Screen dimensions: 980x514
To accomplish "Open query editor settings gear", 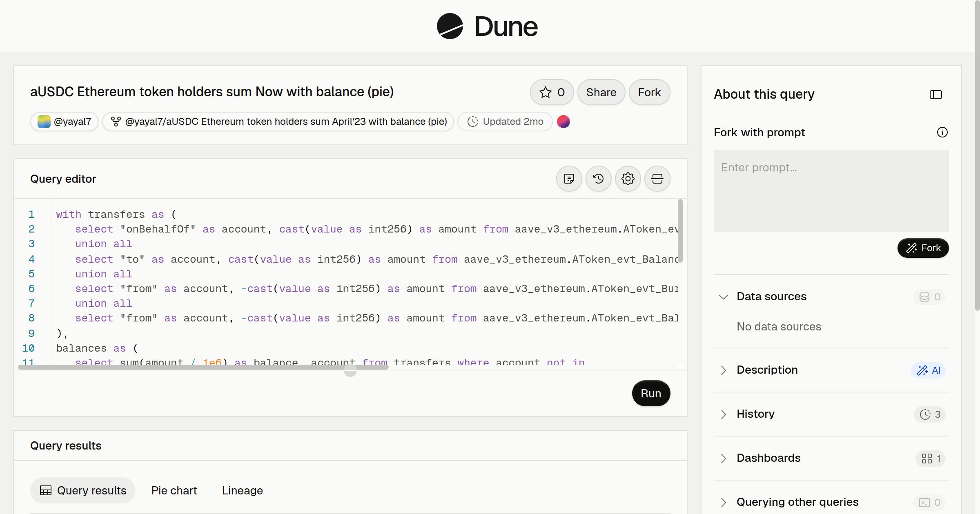I will point(628,179).
